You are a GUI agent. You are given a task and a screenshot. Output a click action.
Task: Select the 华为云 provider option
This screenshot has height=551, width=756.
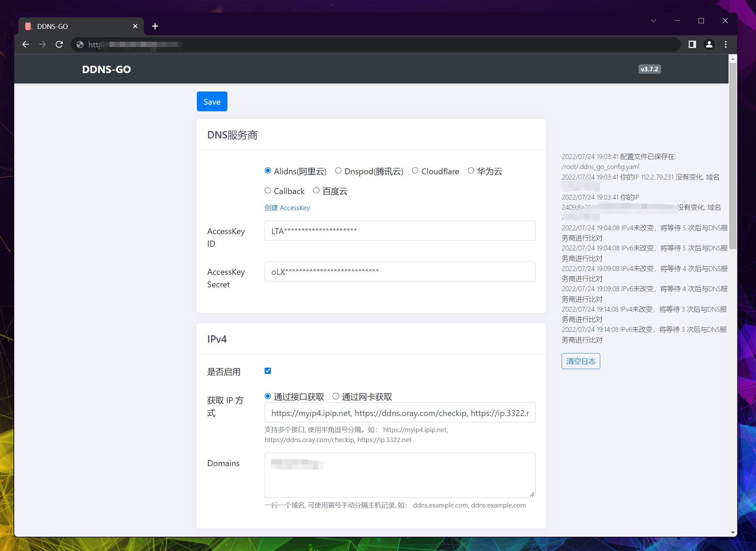coord(471,170)
